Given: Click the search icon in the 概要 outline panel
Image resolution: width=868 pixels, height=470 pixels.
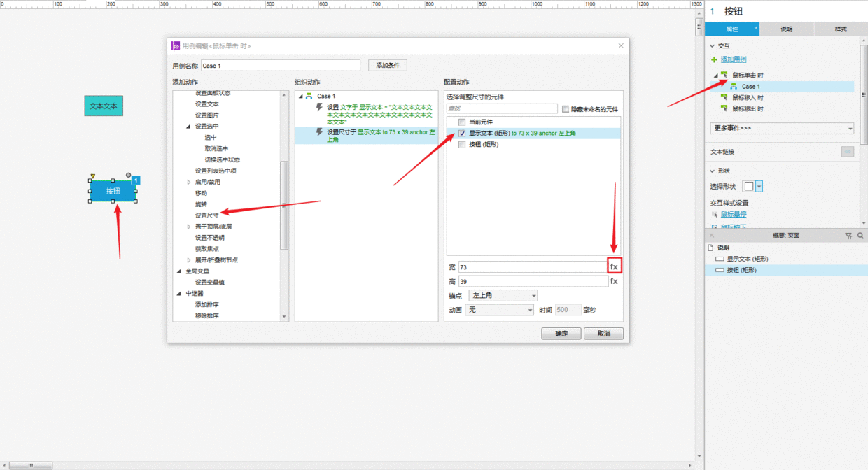Looking at the screenshot, I should (x=860, y=236).
